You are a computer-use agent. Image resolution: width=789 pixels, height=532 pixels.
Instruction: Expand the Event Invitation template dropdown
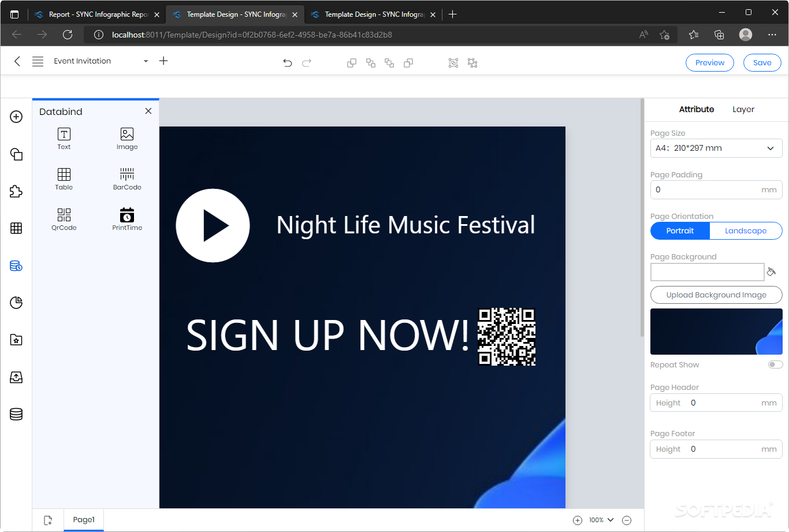click(146, 61)
